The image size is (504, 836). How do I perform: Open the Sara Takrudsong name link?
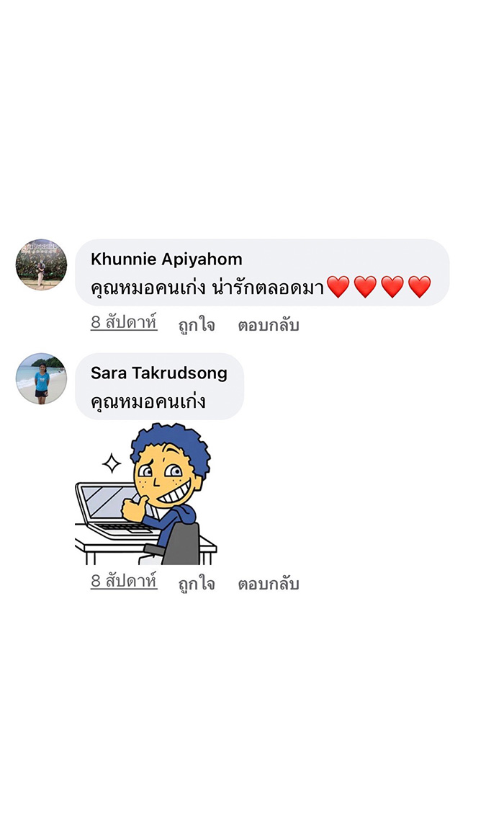159,373
